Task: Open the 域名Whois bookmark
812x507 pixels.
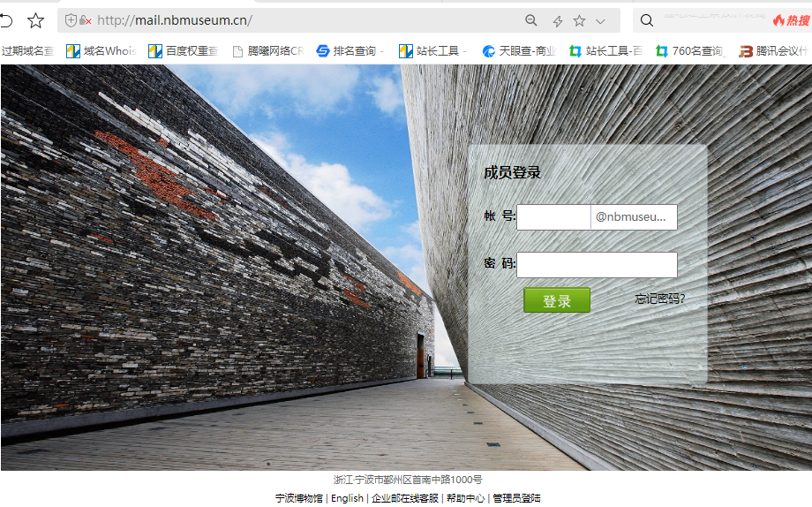Action: [101, 51]
